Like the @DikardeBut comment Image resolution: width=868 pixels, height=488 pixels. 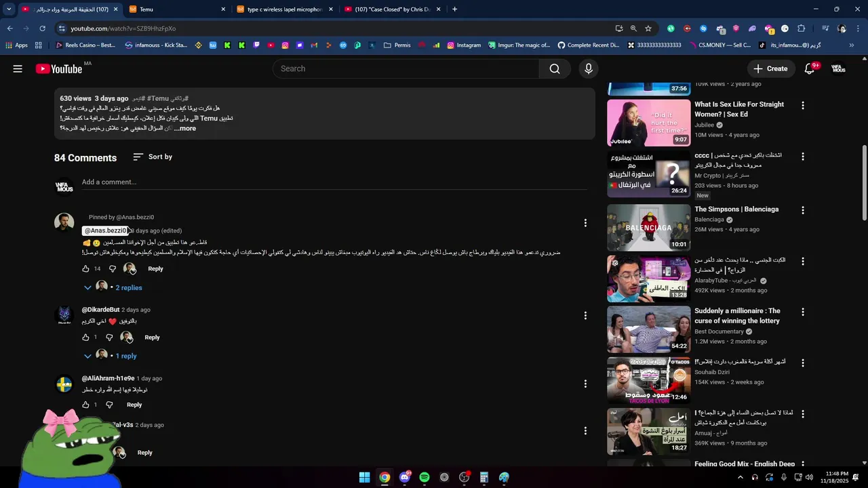pyautogui.click(x=85, y=338)
